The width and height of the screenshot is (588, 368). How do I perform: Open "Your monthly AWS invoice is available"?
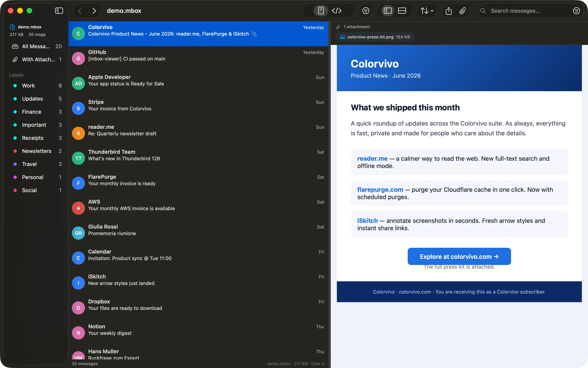(198, 208)
